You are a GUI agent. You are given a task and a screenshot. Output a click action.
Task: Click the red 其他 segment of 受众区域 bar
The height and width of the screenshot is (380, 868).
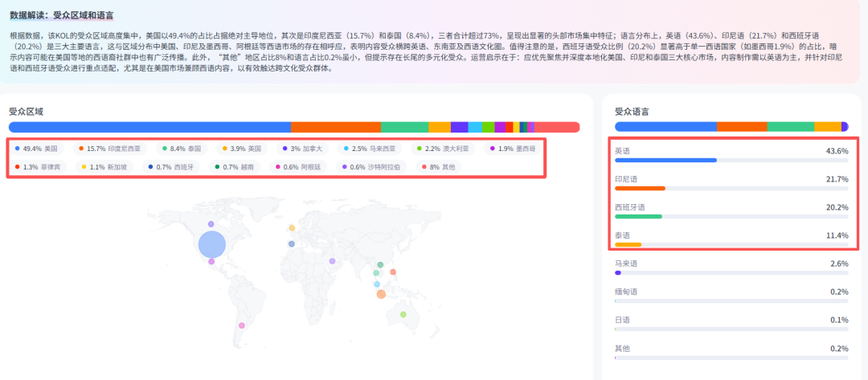coord(557,127)
